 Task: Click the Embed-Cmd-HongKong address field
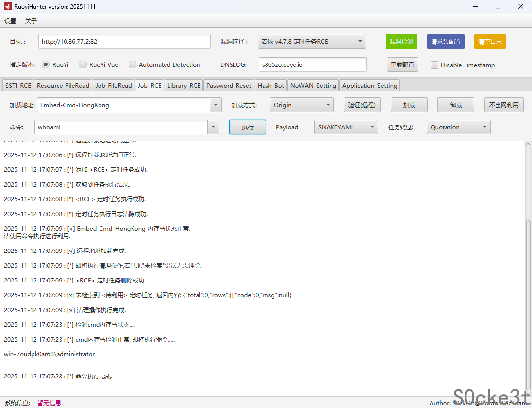click(124, 105)
